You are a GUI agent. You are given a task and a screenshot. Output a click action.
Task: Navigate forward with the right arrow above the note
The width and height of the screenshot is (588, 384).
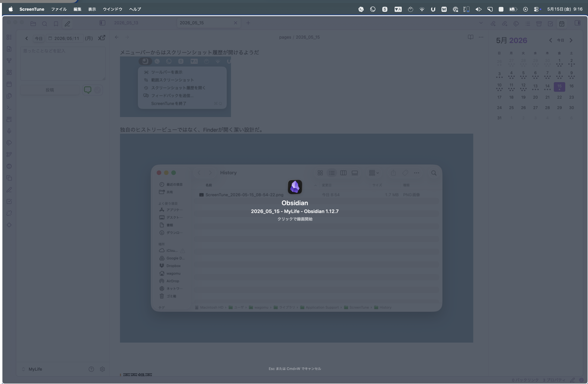coord(127,37)
